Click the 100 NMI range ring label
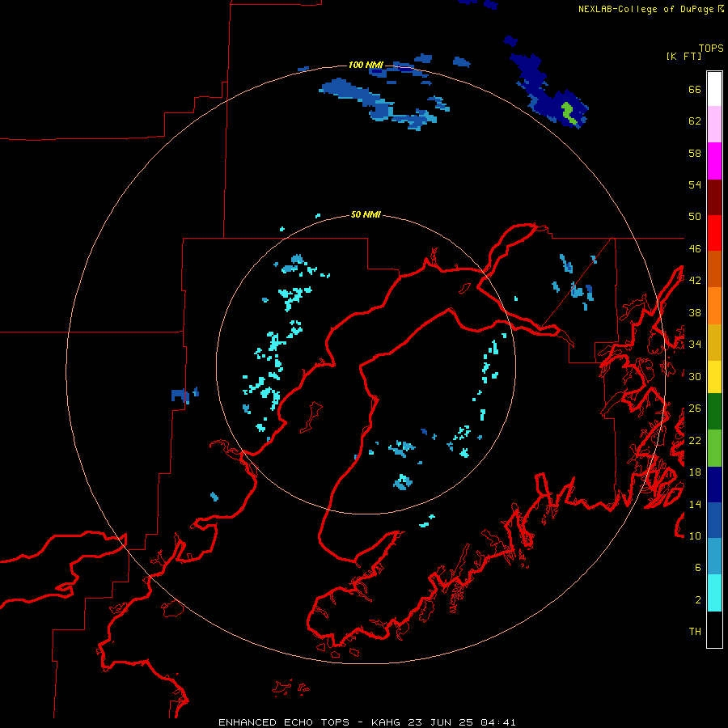The image size is (728, 728). pyautogui.click(x=366, y=65)
